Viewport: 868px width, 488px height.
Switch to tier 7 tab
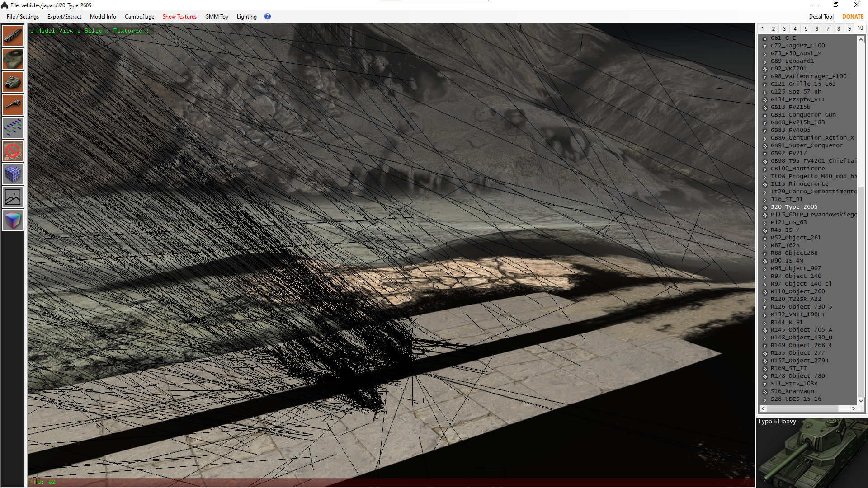tap(828, 28)
